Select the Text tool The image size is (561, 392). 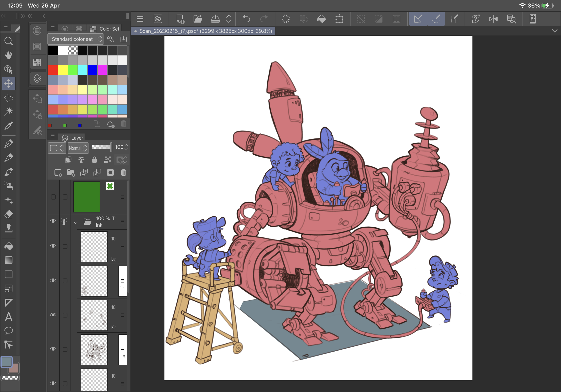click(8, 317)
